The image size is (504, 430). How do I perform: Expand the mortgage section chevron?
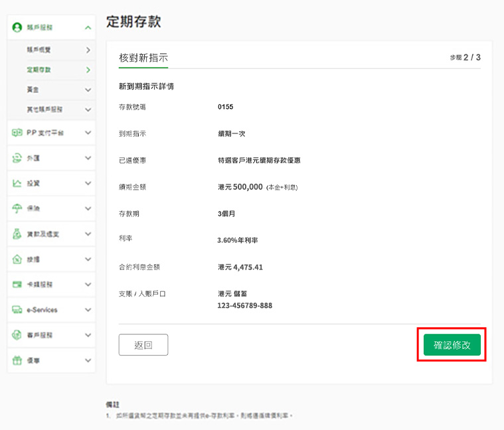coord(88,259)
